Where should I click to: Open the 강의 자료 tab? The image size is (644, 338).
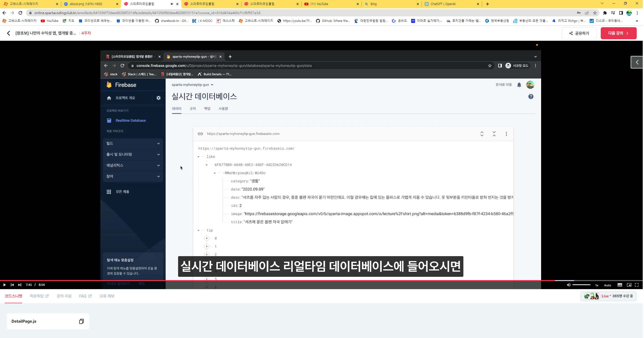tap(64, 296)
